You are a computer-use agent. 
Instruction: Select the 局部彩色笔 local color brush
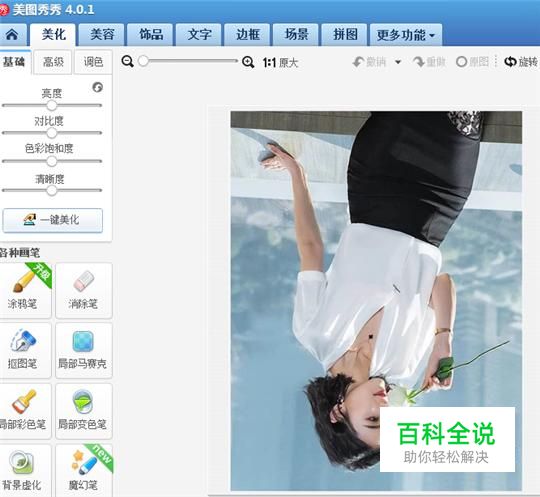[x=25, y=411]
